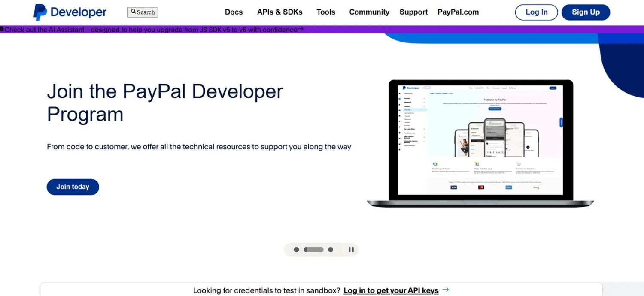The width and height of the screenshot is (644, 296).
Task: Click the Log In button
Action: (537, 12)
